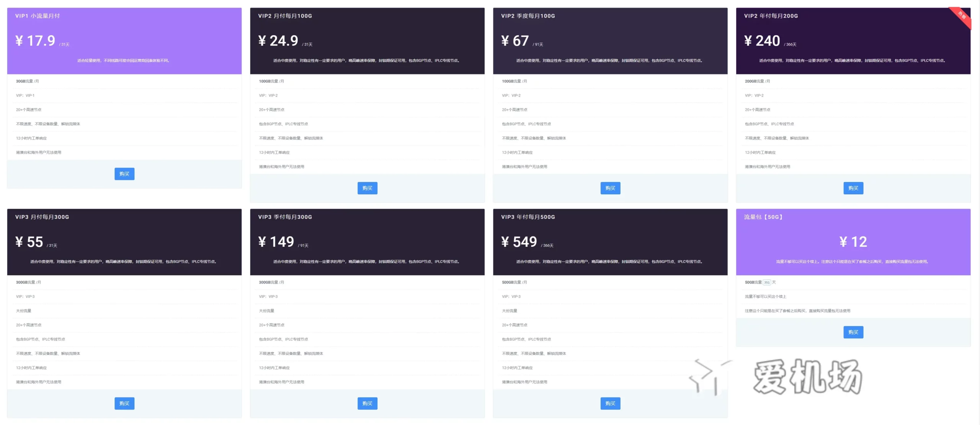Click the ¥ 24.9 price
Viewport: 980px width, 425px height.
point(278,41)
